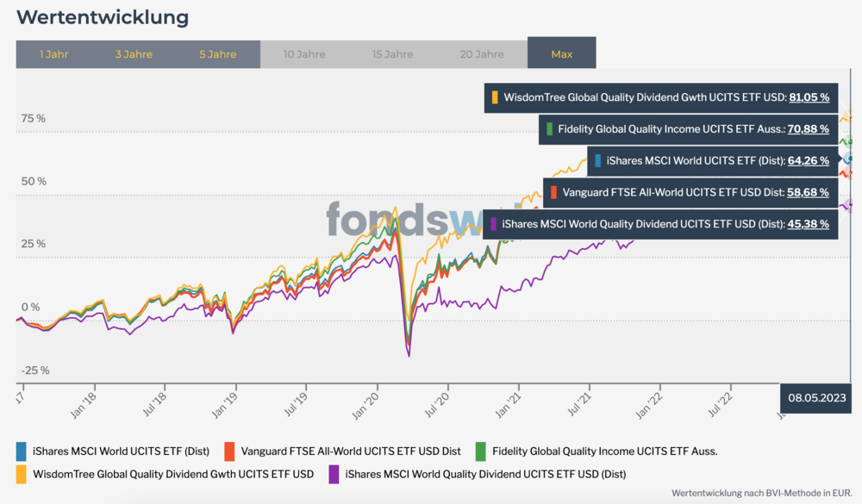Click the 08.05.2023 date marker

[x=816, y=398]
